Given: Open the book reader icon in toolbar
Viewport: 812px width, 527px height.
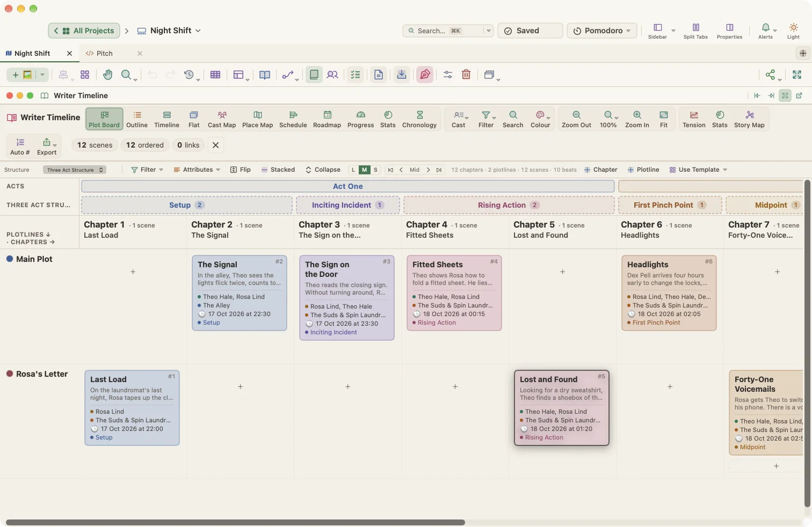Looking at the screenshot, I should pyautogui.click(x=265, y=75).
